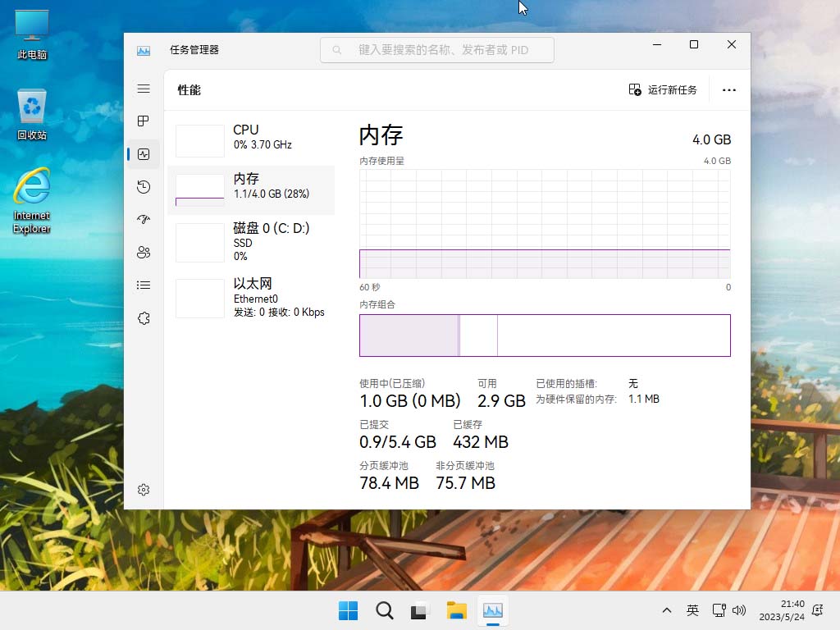Select the 以太网 Ethernet0 item
The width and height of the screenshot is (840, 630).
point(251,298)
